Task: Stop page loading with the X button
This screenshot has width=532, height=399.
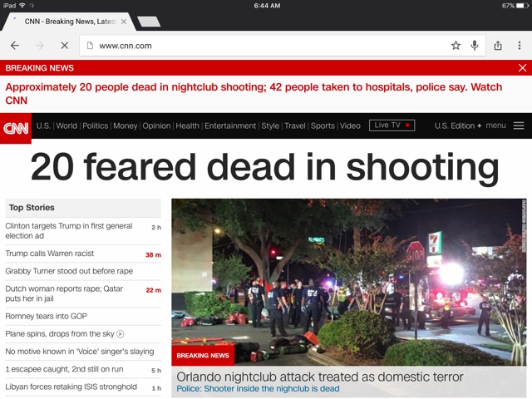Action: click(x=65, y=46)
